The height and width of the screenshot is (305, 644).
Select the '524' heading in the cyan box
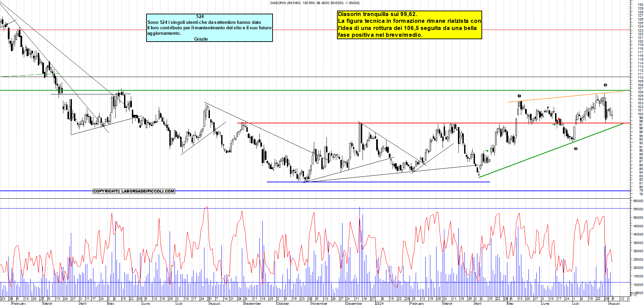click(200, 16)
